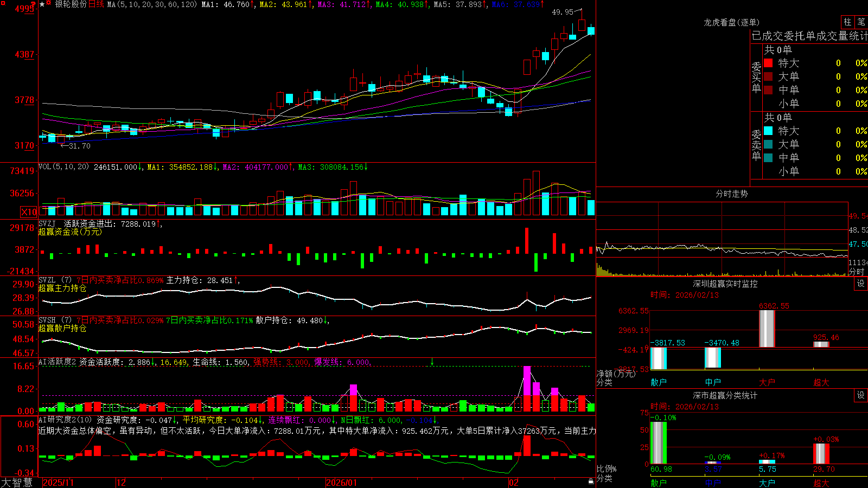This screenshot has width=868, height=488.
Task: Click the green 散户 60.98 bar in the 分类统计 chart
Action: [x=658, y=442]
